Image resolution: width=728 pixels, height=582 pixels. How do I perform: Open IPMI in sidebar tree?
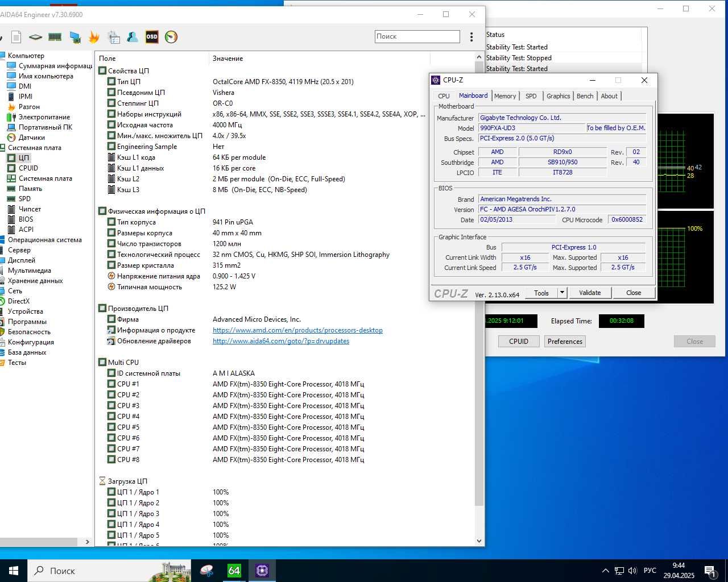(26, 97)
